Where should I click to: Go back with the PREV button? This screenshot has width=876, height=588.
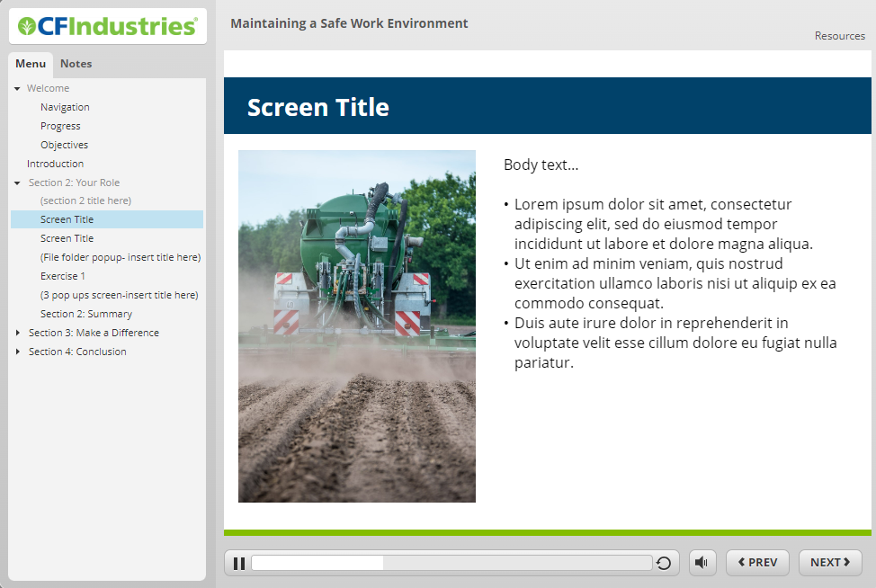click(757, 563)
